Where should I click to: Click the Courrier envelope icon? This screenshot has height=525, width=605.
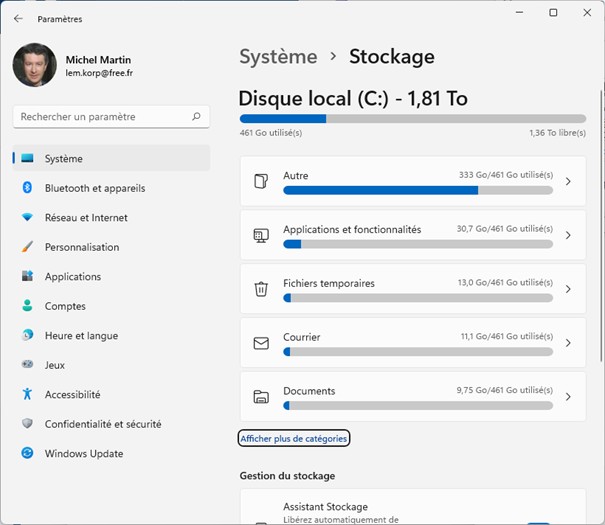(261, 343)
